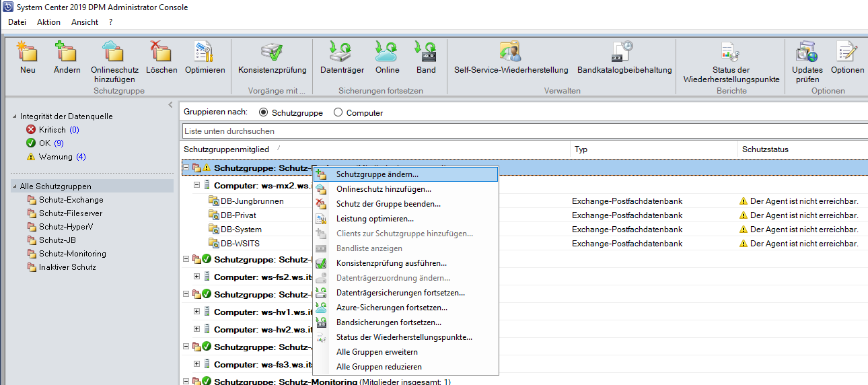Click the green OK status icon
Screen dimensions: 868x385
click(30, 143)
